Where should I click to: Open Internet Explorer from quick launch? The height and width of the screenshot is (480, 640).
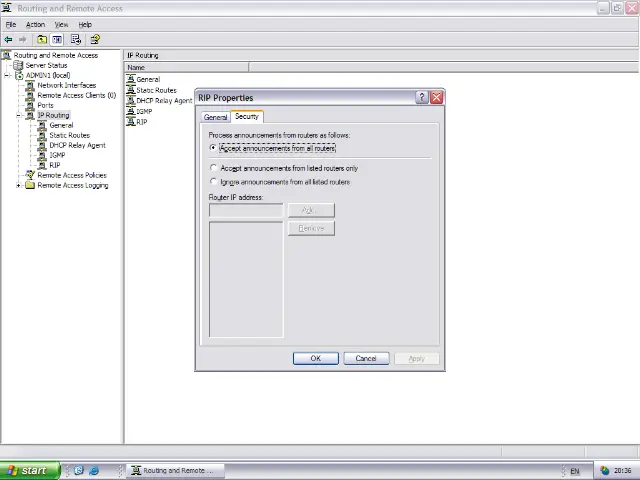coord(94,470)
